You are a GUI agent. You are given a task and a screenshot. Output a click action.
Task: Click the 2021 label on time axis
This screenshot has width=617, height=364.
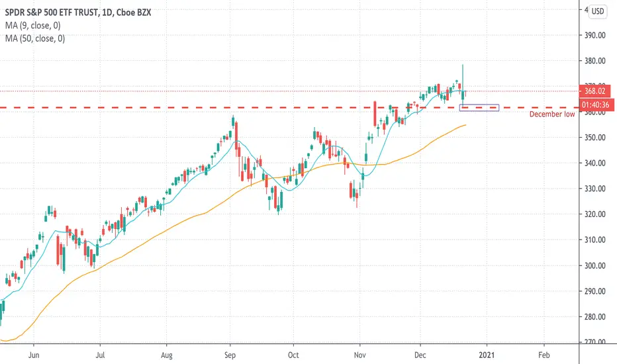pos(487,355)
